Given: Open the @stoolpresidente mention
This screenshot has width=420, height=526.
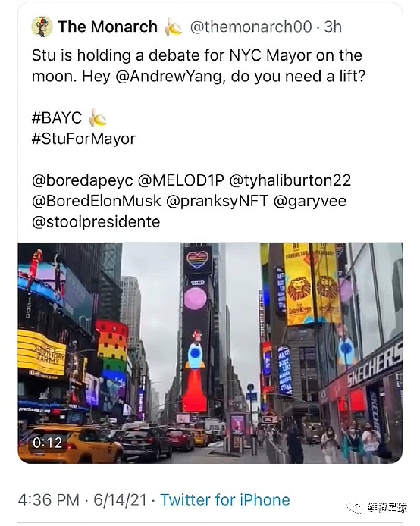Looking at the screenshot, I should tap(96, 222).
